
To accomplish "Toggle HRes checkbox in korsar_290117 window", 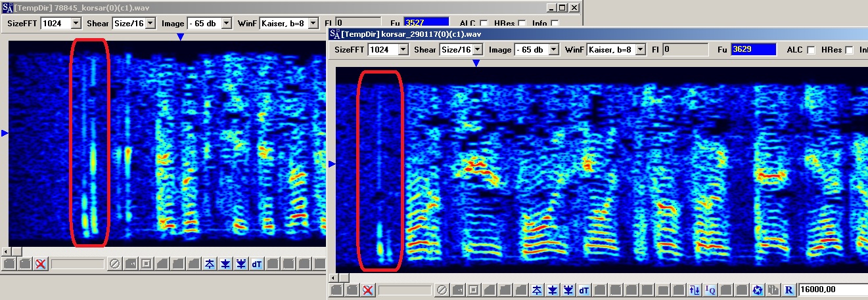I will pos(849,50).
